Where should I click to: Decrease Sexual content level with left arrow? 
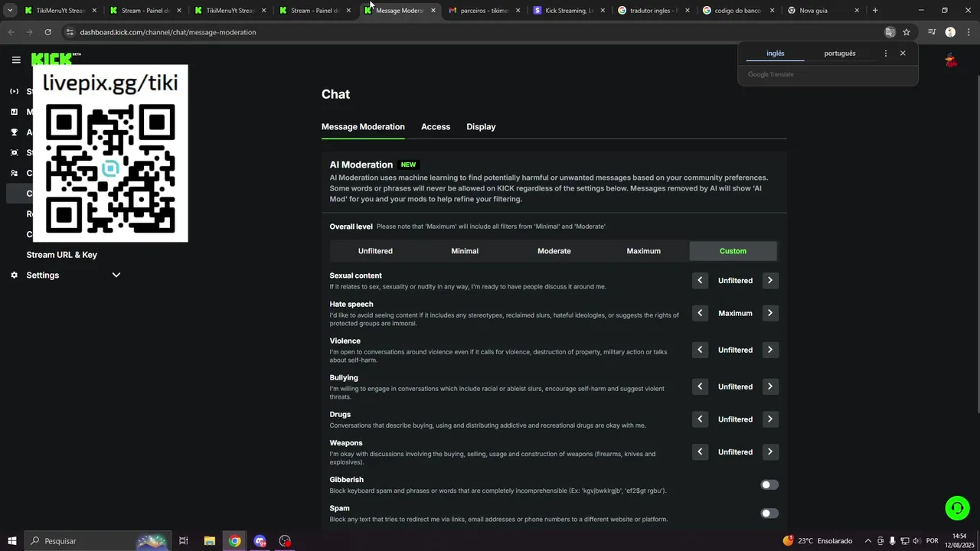(x=700, y=281)
